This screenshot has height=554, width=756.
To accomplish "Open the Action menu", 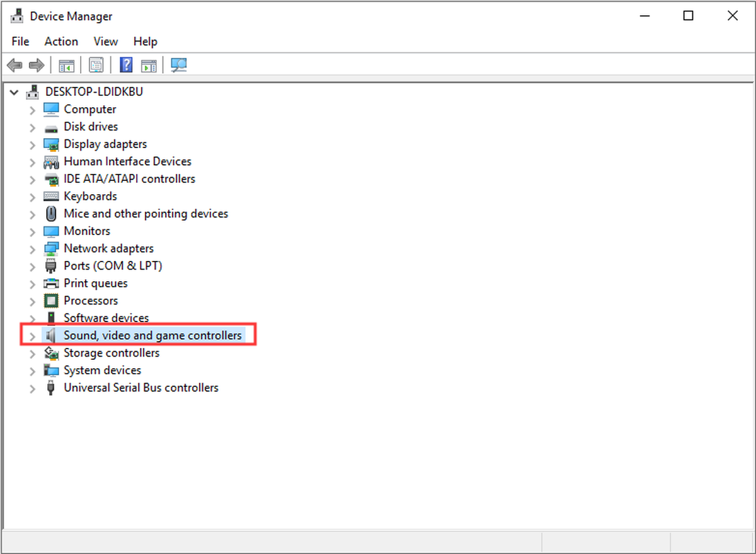I will coord(61,42).
